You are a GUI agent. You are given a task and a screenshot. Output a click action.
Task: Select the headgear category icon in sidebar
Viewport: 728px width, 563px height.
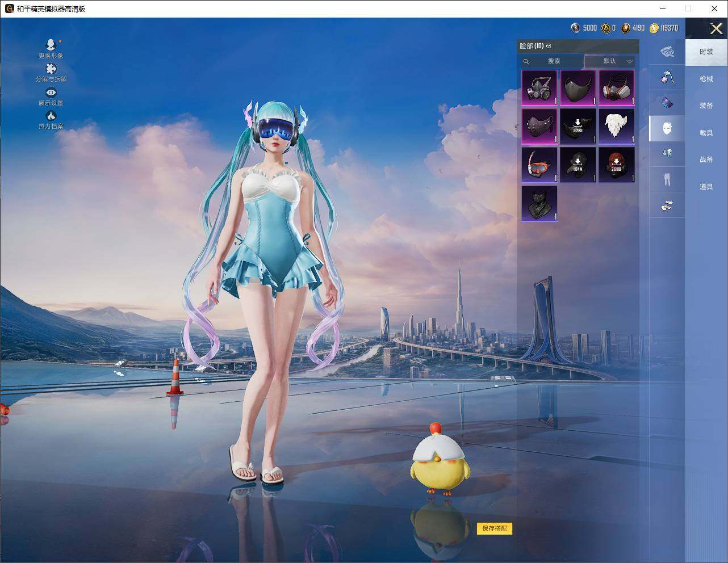(667, 52)
